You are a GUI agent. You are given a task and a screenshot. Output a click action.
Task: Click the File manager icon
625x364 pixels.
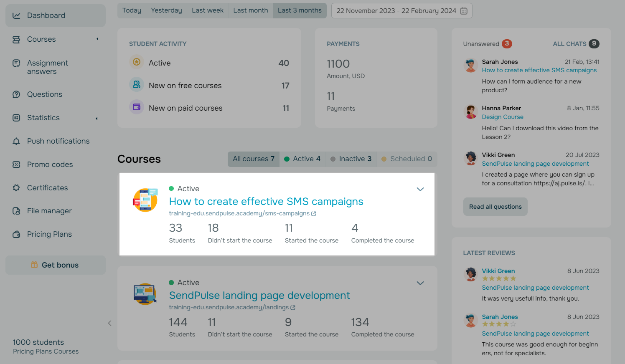point(16,211)
